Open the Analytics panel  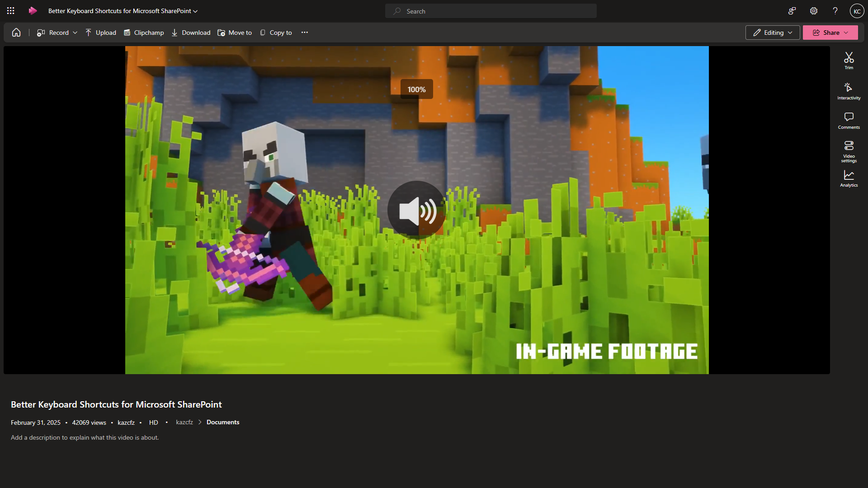(849, 178)
